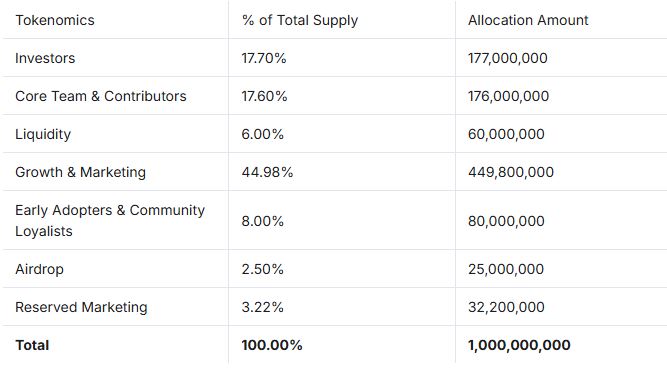Click the Growth & Marketing label

80,172
